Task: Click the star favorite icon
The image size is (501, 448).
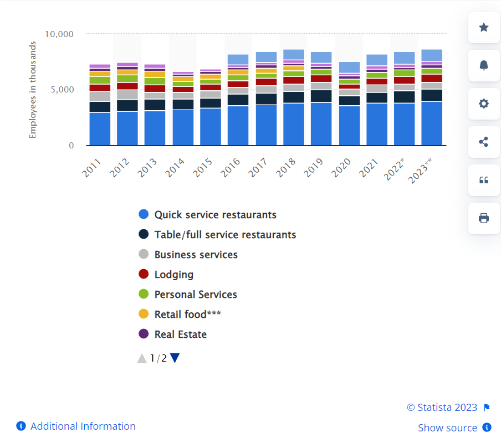Action: [x=483, y=28]
